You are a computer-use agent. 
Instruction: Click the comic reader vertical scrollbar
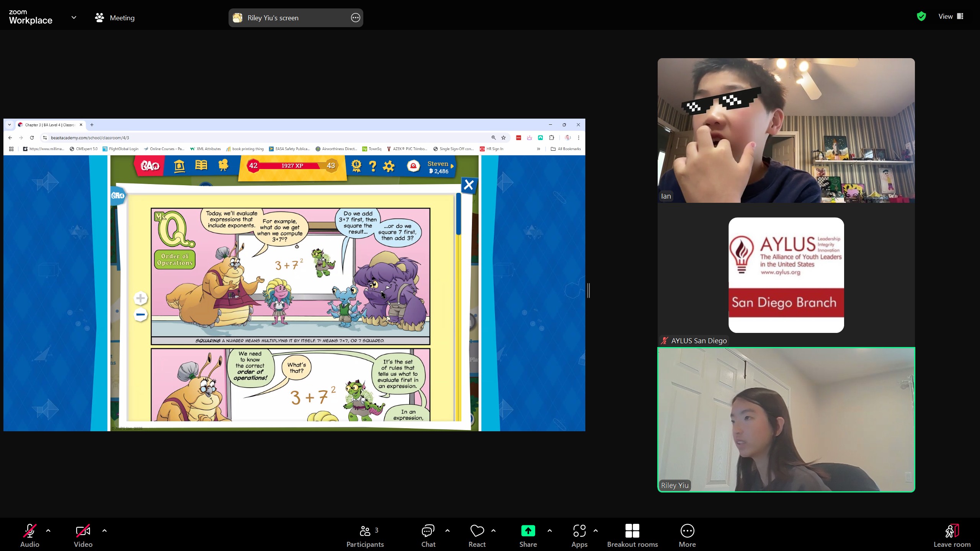[x=458, y=214]
